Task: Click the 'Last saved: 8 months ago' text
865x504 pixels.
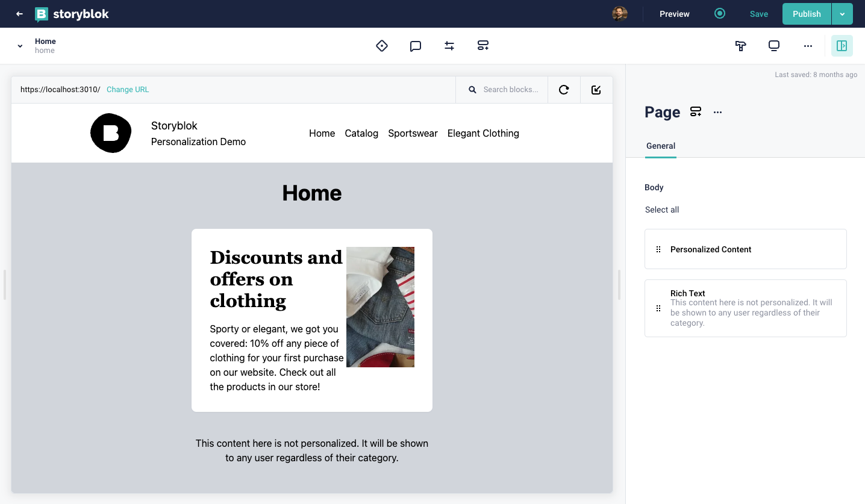Action: (x=816, y=75)
